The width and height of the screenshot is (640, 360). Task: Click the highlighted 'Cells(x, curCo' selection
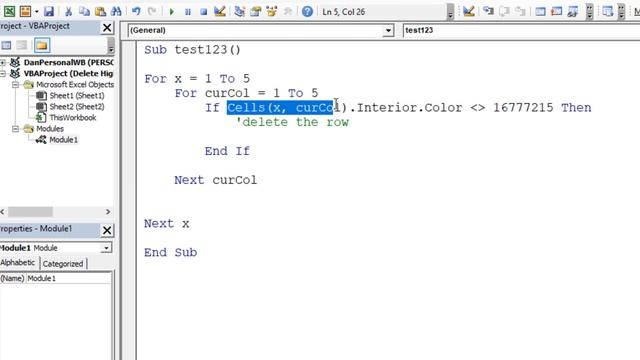pos(280,108)
